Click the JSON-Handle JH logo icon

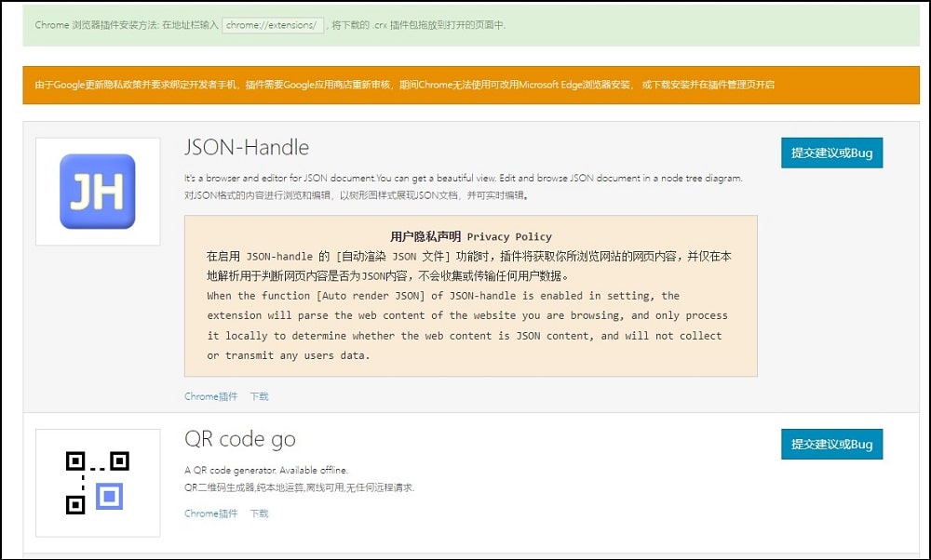[x=98, y=192]
